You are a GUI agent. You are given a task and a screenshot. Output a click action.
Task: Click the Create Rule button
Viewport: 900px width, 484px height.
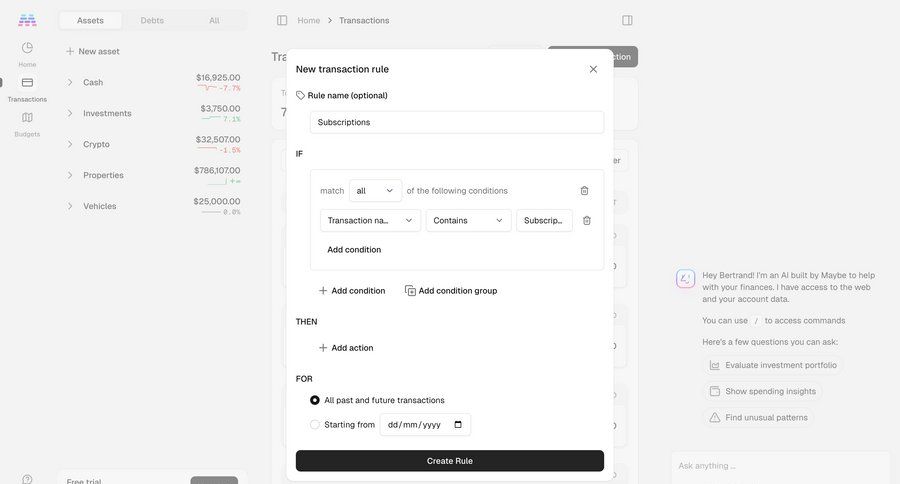(449, 460)
